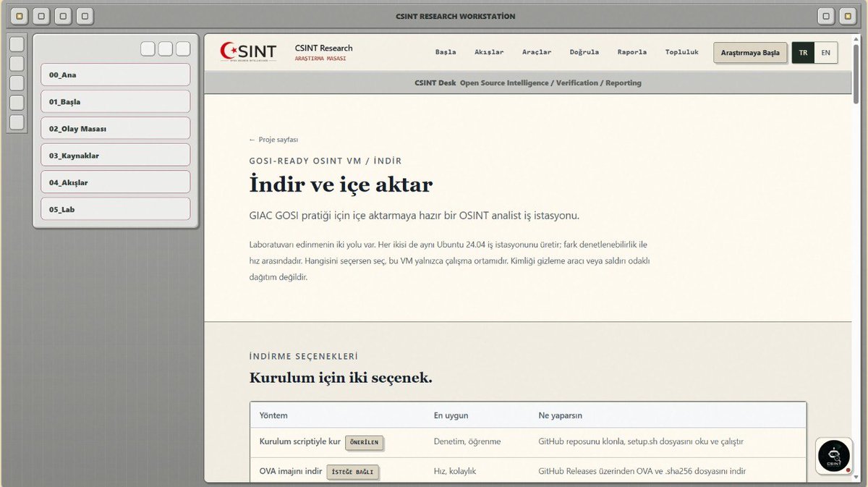Click the CSINT crescent logo
The height and width of the screenshot is (487, 868).
[248, 52]
